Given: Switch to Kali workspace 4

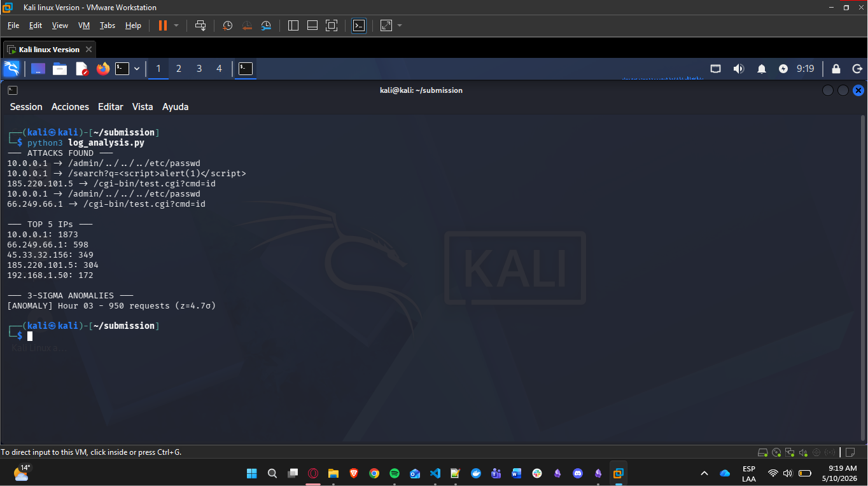Looking at the screenshot, I should 220,69.
